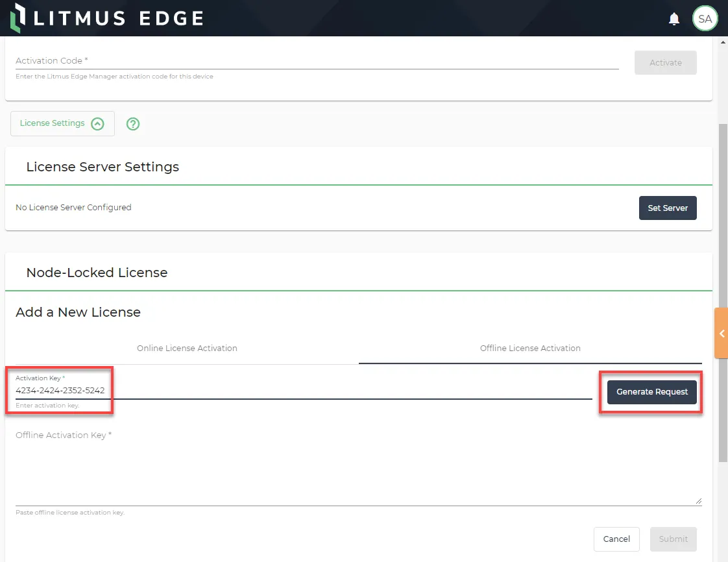Click the 'Add a New License' heading
This screenshot has width=728, height=562.
[78, 312]
